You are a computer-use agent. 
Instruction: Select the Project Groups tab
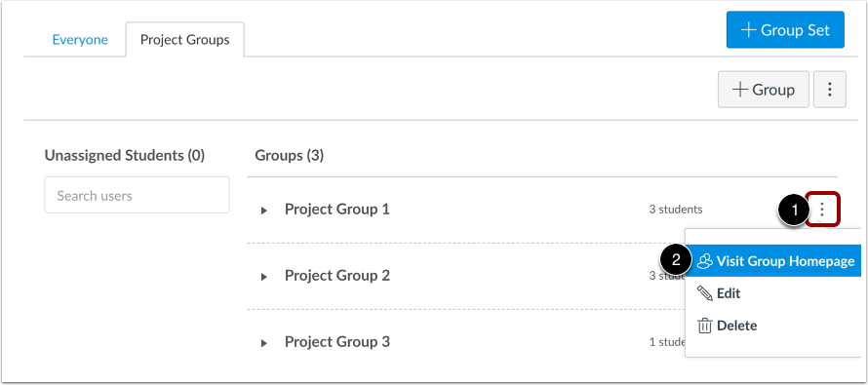pyautogui.click(x=185, y=40)
